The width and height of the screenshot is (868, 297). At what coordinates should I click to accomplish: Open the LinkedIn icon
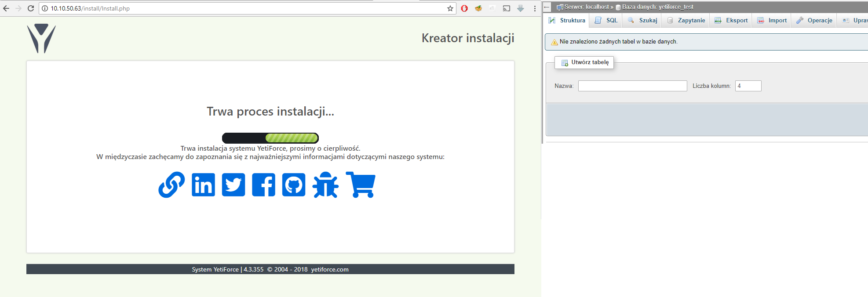[203, 185]
